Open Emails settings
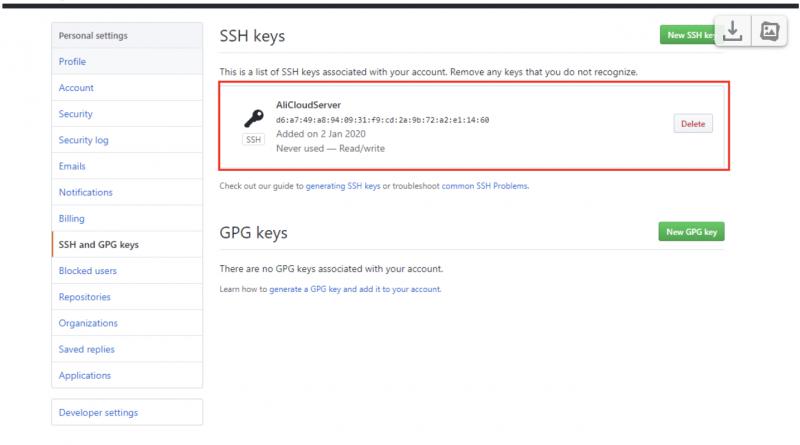Viewport: 800px width, 445px height. [x=72, y=166]
